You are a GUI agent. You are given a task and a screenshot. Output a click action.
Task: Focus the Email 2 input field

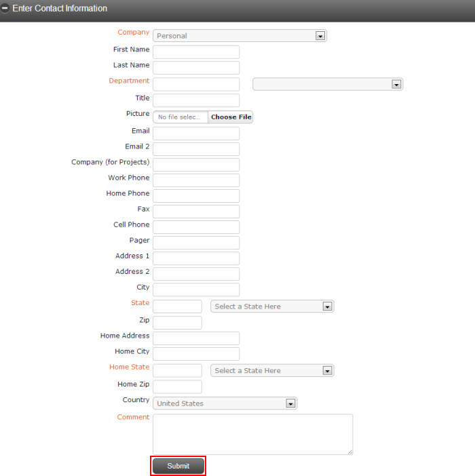(196, 149)
